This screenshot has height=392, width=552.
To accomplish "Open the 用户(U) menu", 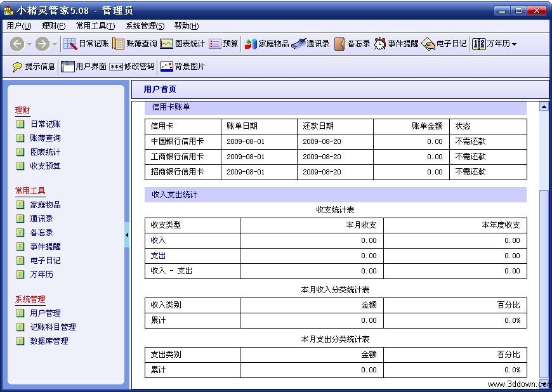I will tap(19, 25).
